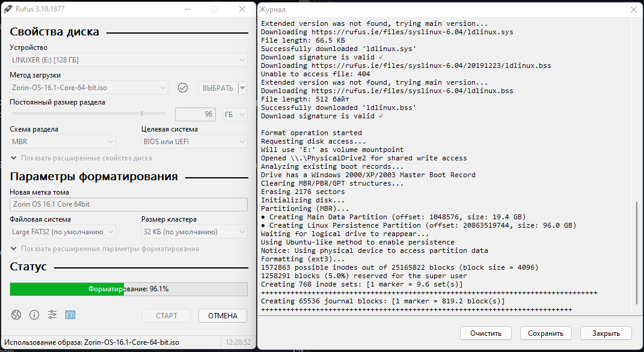Click log line 'Initializing disk...'

click(302, 200)
